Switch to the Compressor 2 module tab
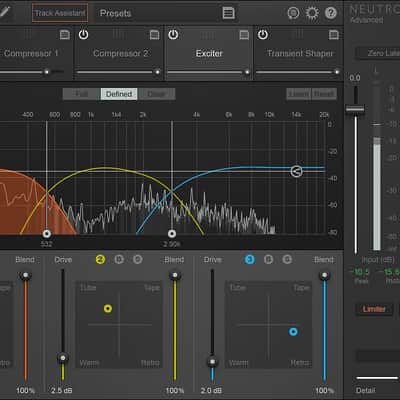This screenshot has width=400, height=400. (119, 53)
